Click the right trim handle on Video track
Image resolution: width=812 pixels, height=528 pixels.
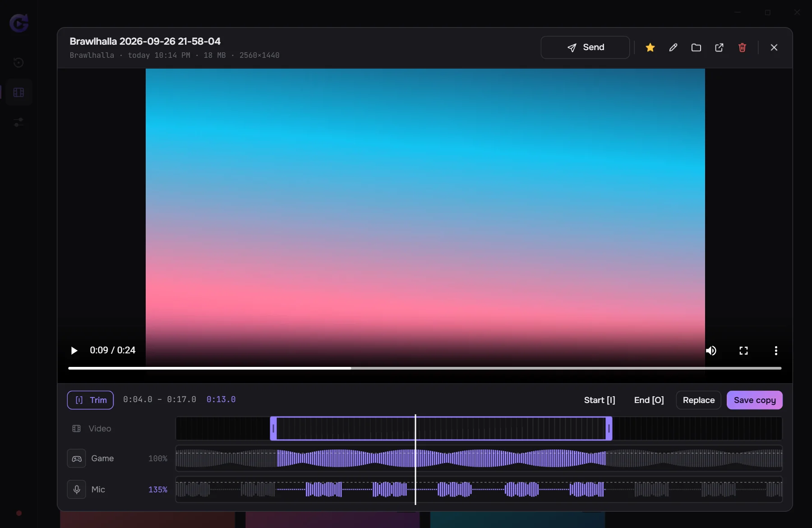click(609, 429)
